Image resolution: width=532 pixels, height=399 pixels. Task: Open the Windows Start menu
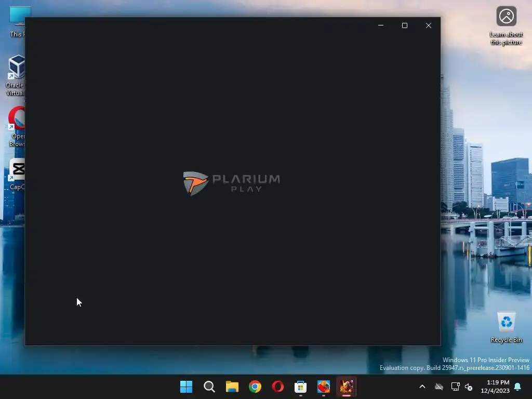coord(186,387)
